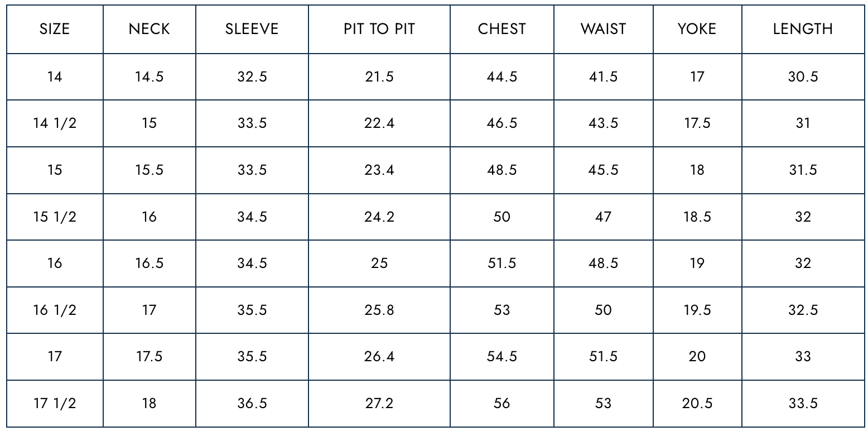Select the SLEEVE column header
The height and width of the screenshot is (431, 868).
click(x=252, y=29)
